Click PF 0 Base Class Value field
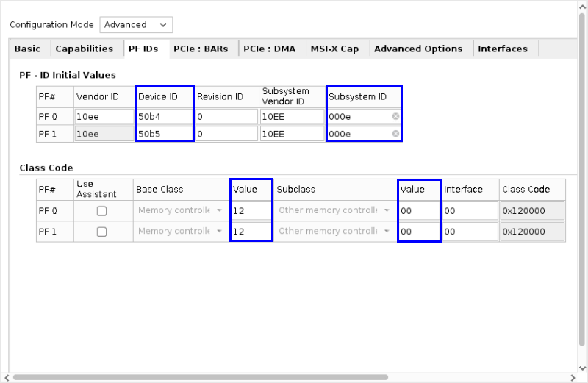Image resolution: width=588 pixels, height=383 pixels. pos(251,210)
